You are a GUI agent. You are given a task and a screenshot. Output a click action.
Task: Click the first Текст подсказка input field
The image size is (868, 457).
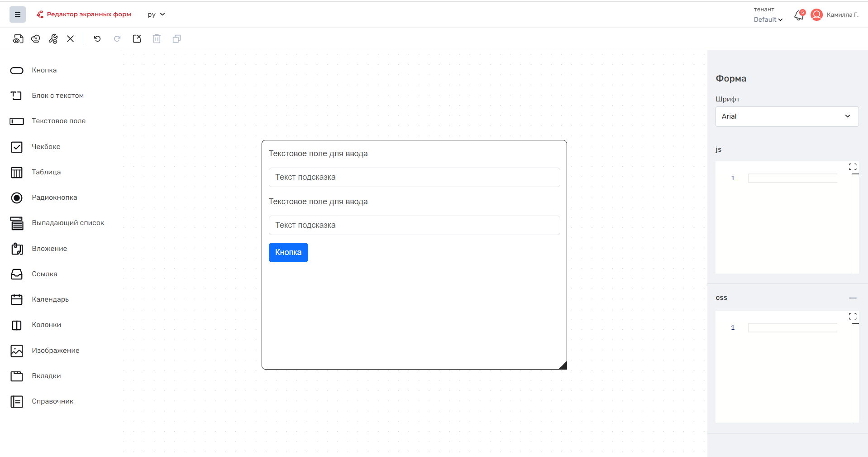pyautogui.click(x=414, y=177)
